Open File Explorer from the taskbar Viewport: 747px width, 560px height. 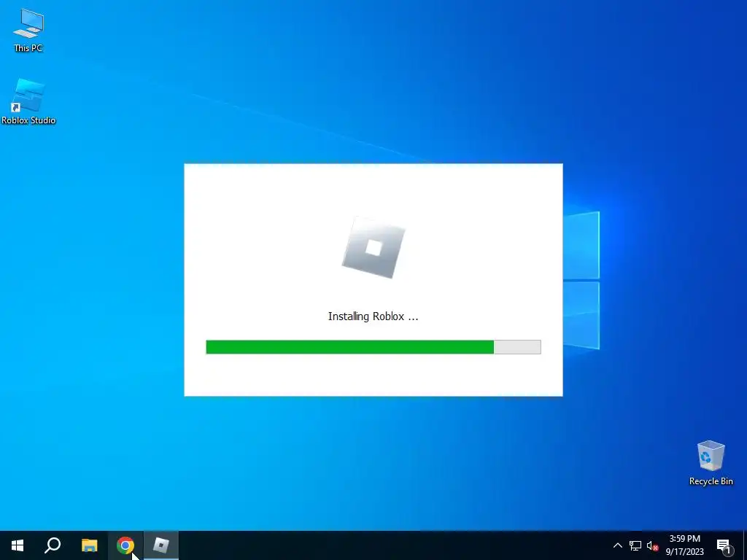(89, 545)
